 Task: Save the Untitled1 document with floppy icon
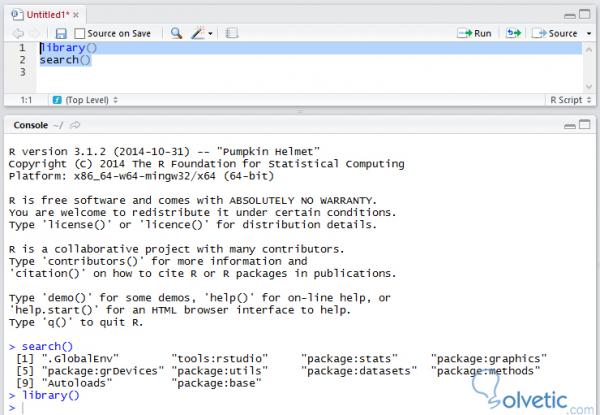tap(61, 34)
